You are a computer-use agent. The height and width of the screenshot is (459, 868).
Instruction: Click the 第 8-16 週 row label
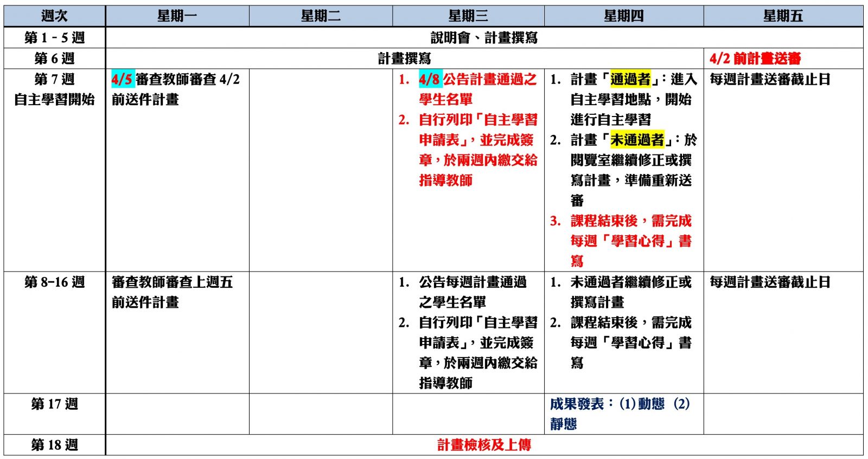click(x=54, y=282)
